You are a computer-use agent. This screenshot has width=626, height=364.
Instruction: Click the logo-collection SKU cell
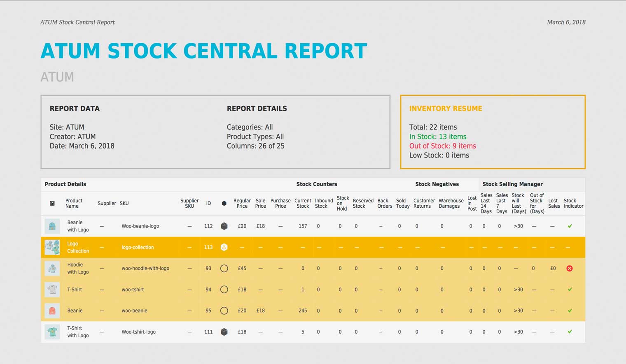[x=138, y=247]
